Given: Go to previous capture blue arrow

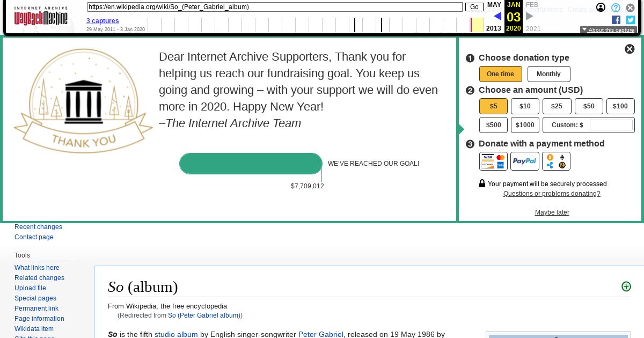Looking at the screenshot, I should coord(497,16).
